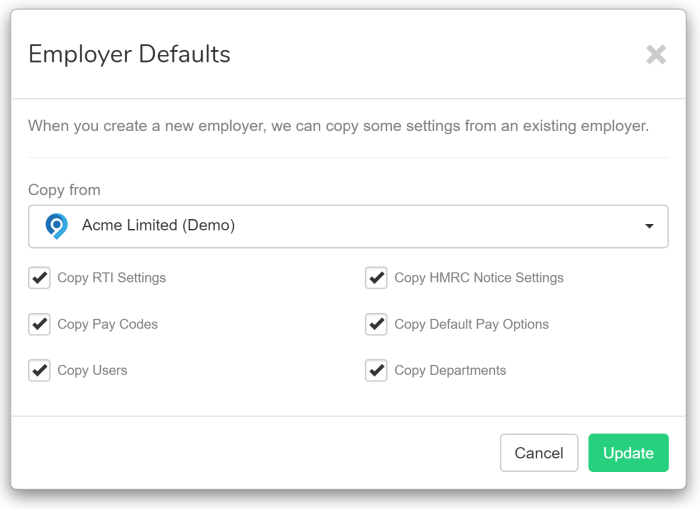
Task: Click the green Update button
Action: coord(628,453)
